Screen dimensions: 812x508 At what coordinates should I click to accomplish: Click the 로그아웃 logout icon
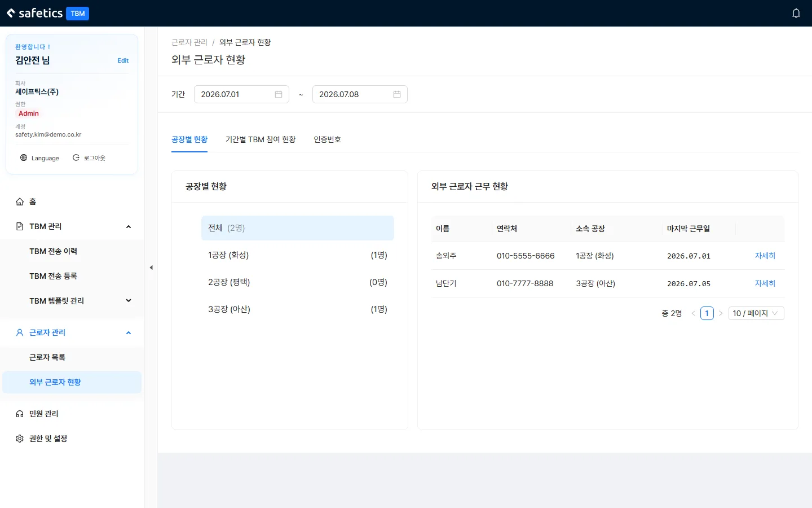click(76, 157)
